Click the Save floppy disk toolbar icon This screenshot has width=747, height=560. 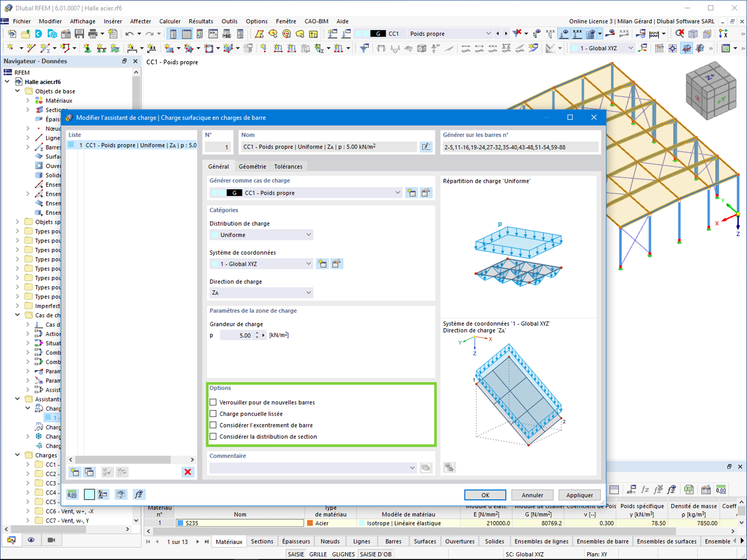coord(79,34)
